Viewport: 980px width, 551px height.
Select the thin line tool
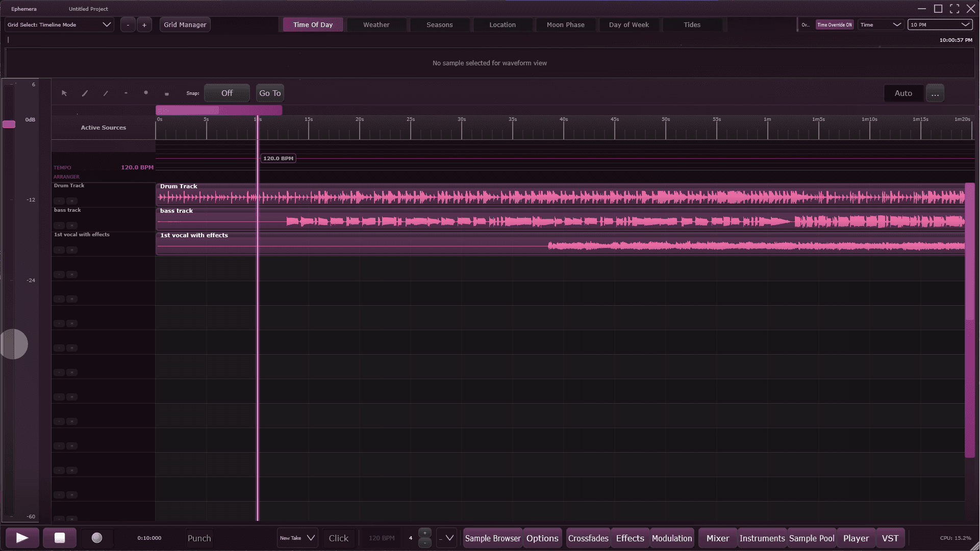[x=106, y=93]
